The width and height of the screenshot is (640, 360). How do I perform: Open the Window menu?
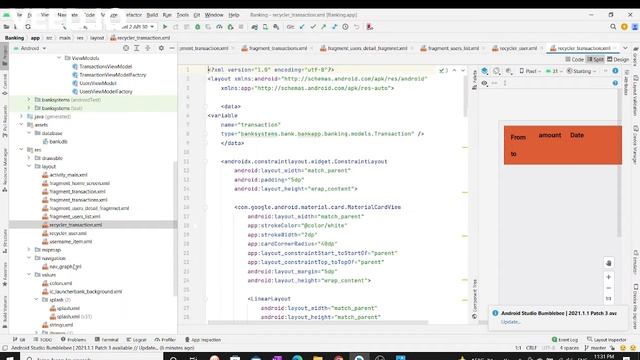[214, 15]
